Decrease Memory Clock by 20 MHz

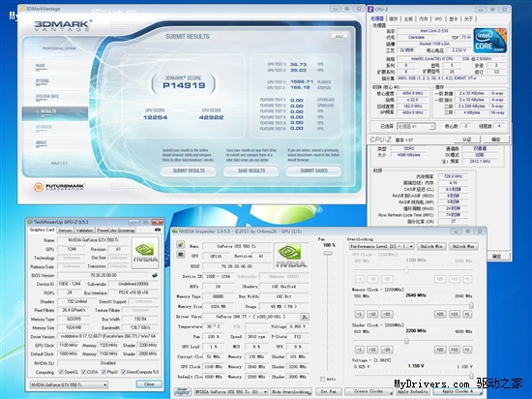[387, 314]
